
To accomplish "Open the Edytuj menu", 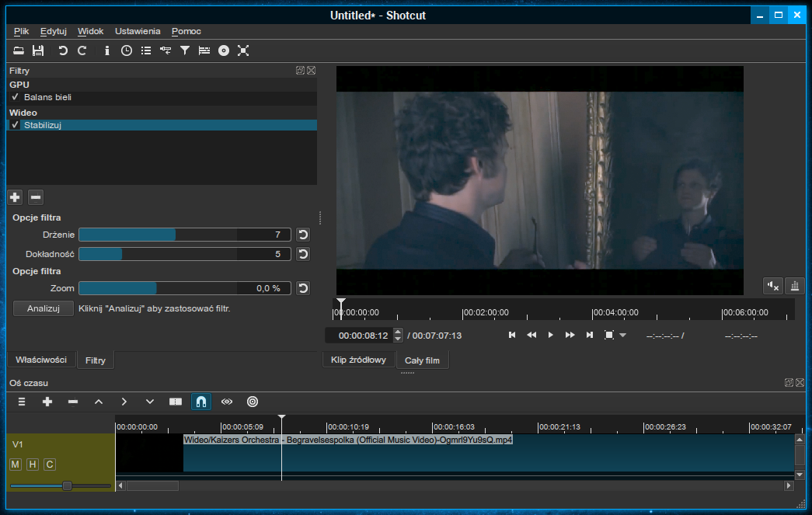I will pyautogui.click(x=54, y=31).
